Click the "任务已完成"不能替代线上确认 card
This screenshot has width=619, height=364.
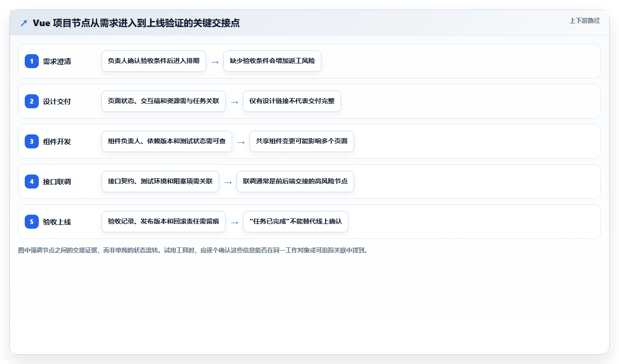point(296,222)
